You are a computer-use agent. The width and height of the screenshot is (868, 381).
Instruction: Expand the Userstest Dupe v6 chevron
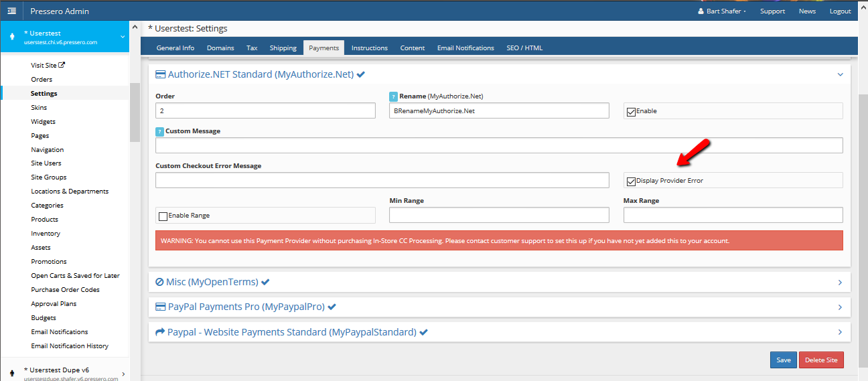click(x=123, y=374)
